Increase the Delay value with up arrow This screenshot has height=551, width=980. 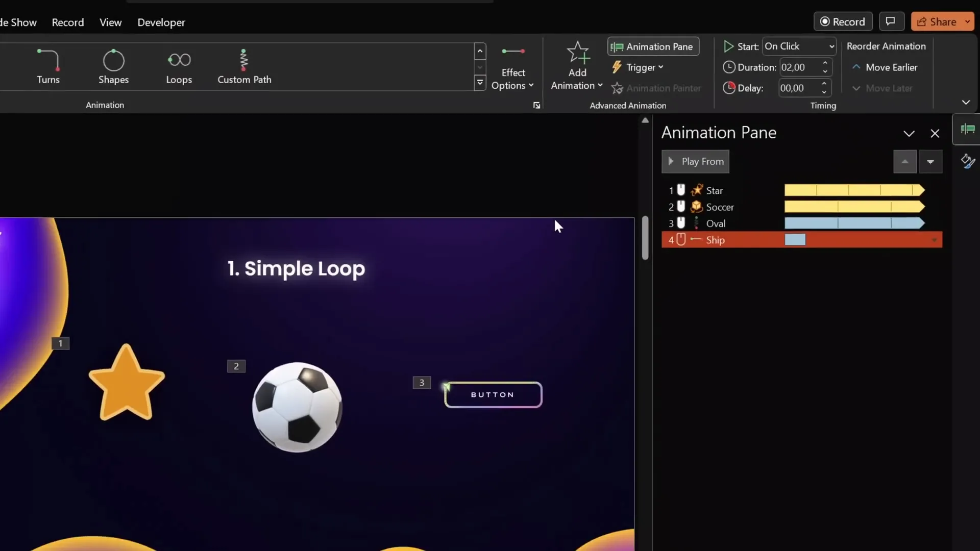point(824,84)
